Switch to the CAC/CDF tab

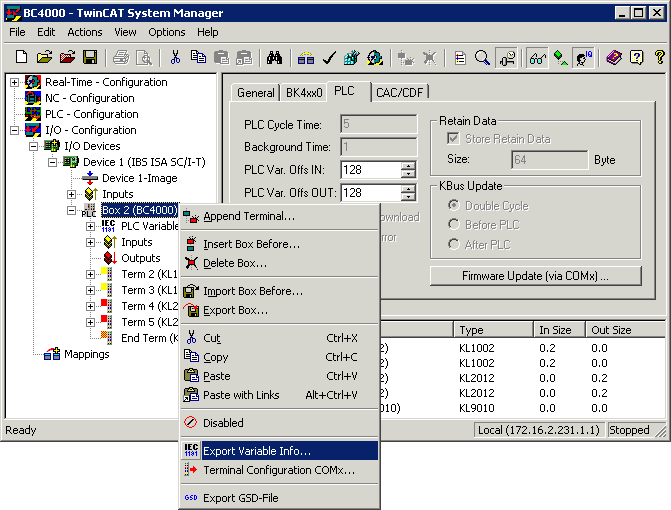[x=399, y=92]
